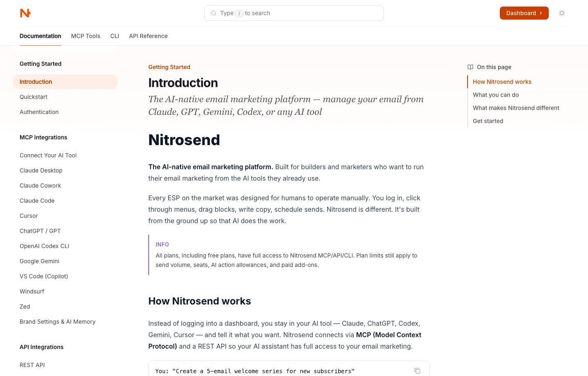The image size is (588, 376).
Task: Jump to Get started section
Action: [x=488, y=121]
